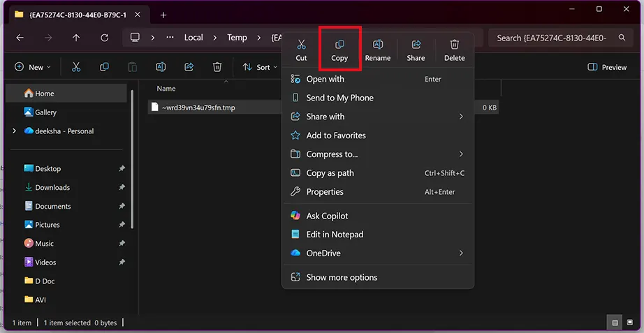
Task: Select file ~wrd39vn34u79sfn.tmp
Action: [198, 108]
